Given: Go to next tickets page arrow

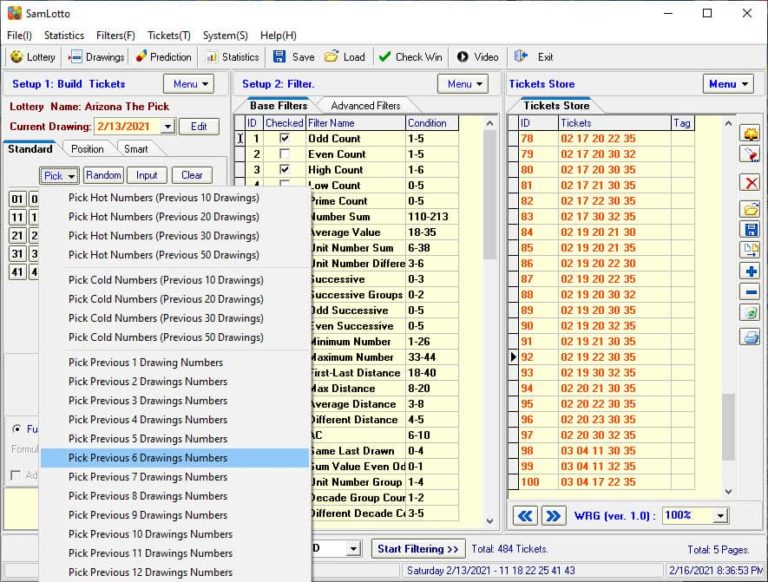Looking at the screenshot, I should pyautogui.click(x=553, y=516).
